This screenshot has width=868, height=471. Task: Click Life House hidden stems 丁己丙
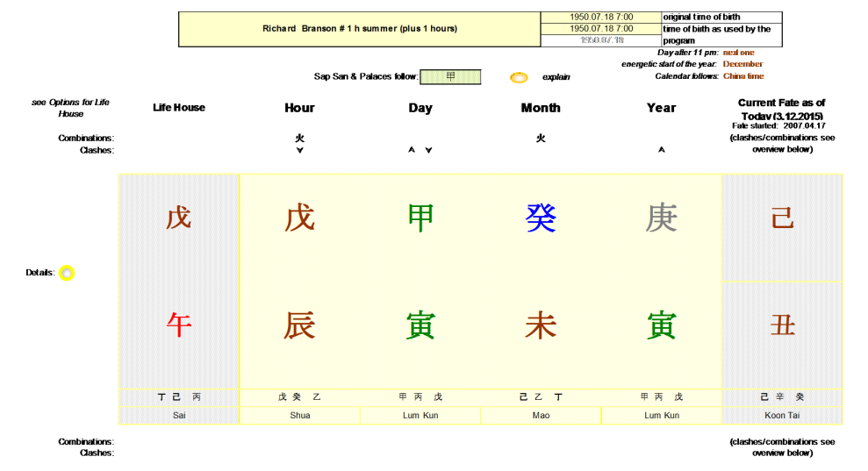[x=179, y=396]
